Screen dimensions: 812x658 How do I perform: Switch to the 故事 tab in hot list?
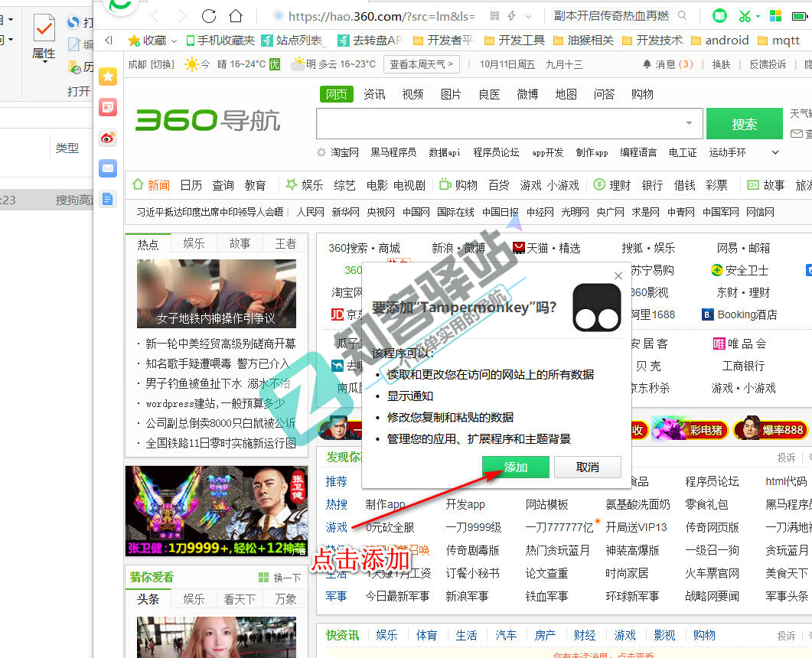[240, 243]
